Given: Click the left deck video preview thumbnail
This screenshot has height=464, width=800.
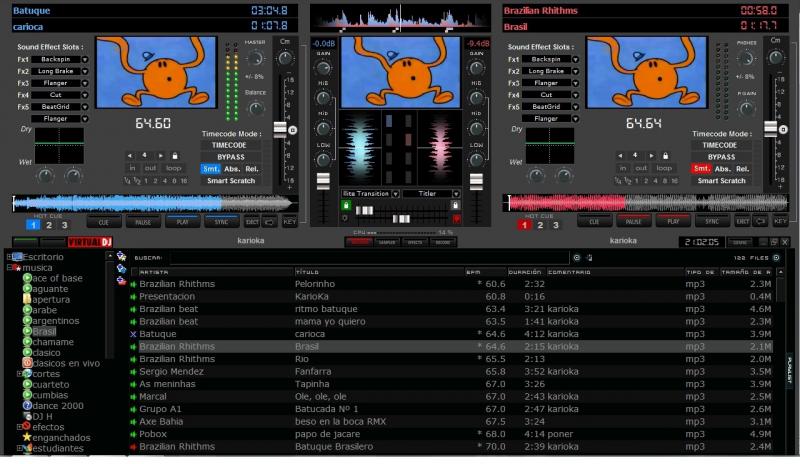Looking at the screenshot, I should [156, 72].
